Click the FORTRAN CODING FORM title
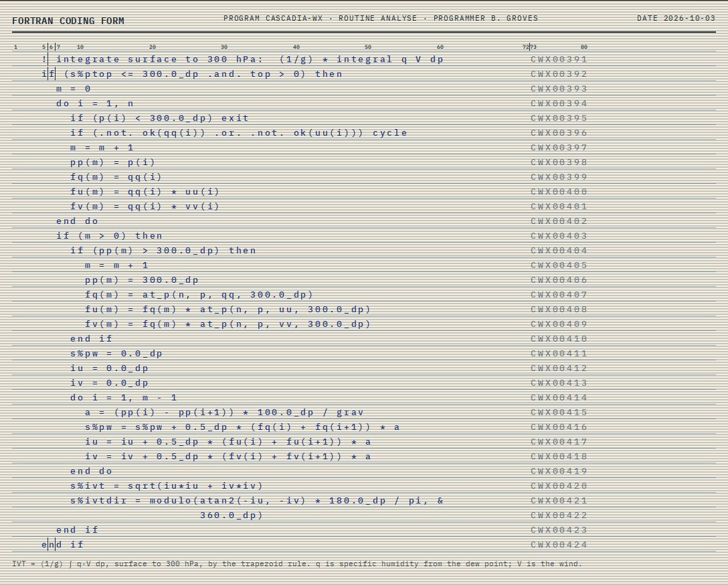Image resolution: width=728 pixels, height=585 pixels. pyautogui.click(x=68, y=21)
